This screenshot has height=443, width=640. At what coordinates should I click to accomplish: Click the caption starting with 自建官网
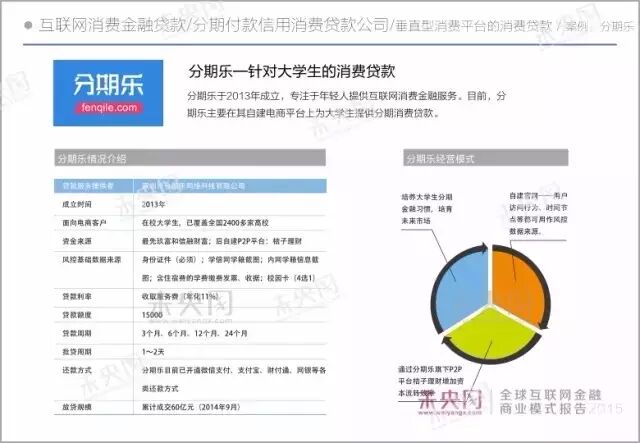coord(538,214)
